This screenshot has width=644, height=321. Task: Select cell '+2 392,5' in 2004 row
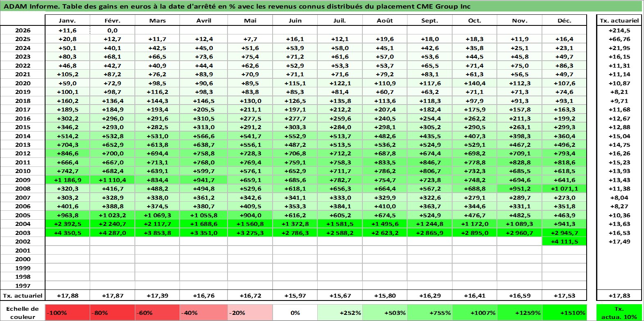click(x=67, y=224)
